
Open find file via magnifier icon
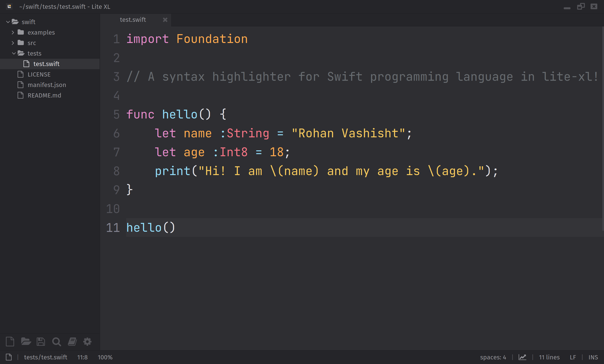pos(56,341)
